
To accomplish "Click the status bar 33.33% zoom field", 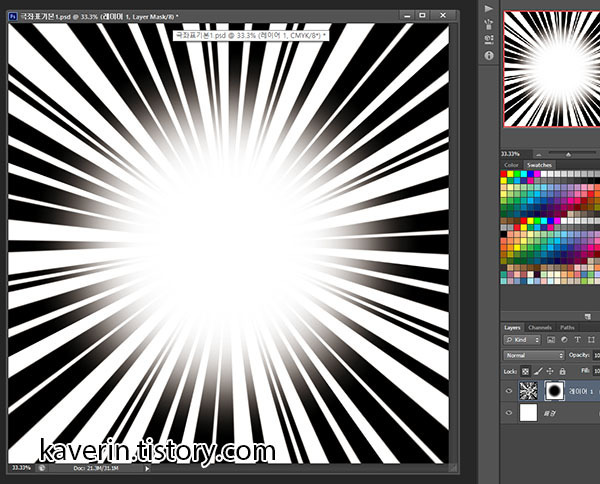I will pos(21,468).
